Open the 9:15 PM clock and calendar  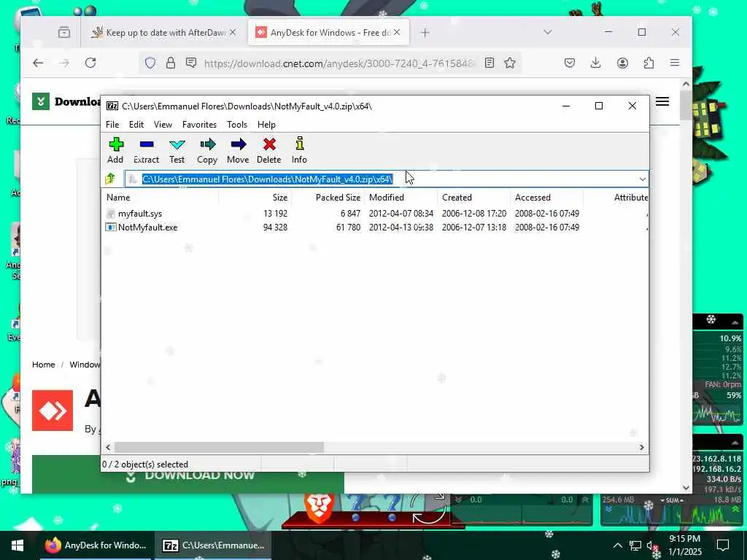[684, 545]
